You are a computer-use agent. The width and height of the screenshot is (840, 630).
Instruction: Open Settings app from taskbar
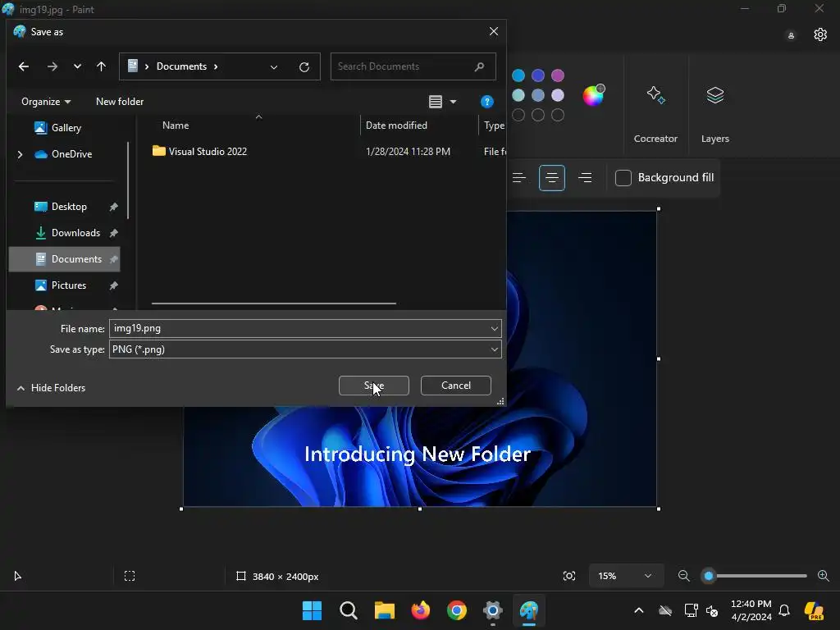tap(492, 610)
